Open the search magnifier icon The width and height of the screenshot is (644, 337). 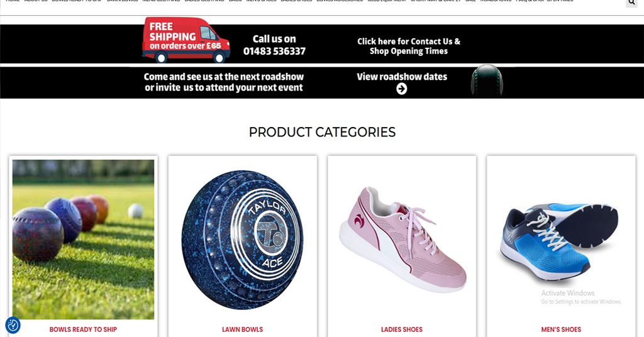point(631,3)
